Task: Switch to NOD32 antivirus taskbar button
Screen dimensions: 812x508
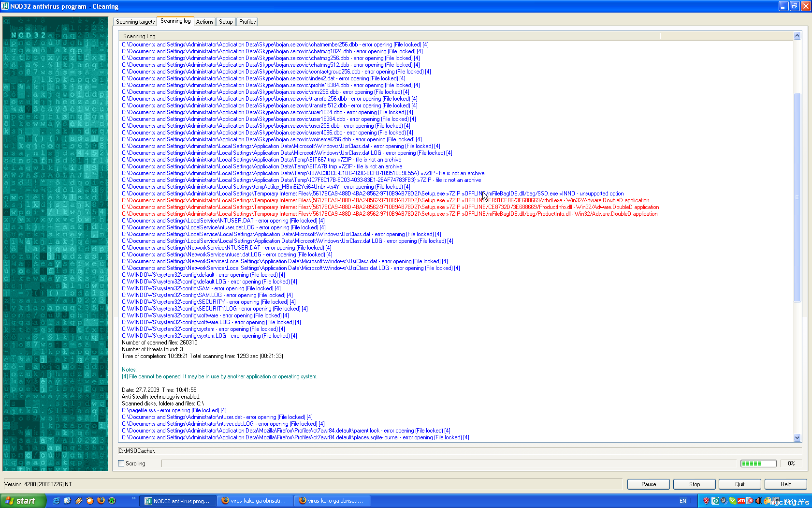Action: click(x=177, y=501)
